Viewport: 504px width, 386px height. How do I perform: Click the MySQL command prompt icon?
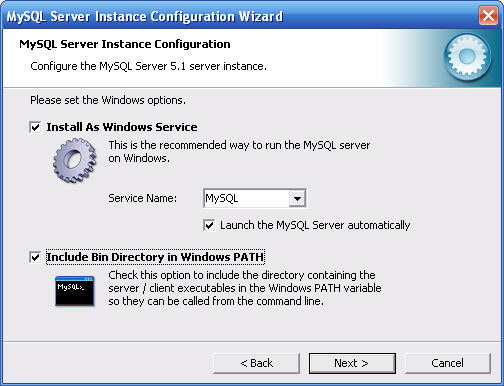(x=75, y=291)
